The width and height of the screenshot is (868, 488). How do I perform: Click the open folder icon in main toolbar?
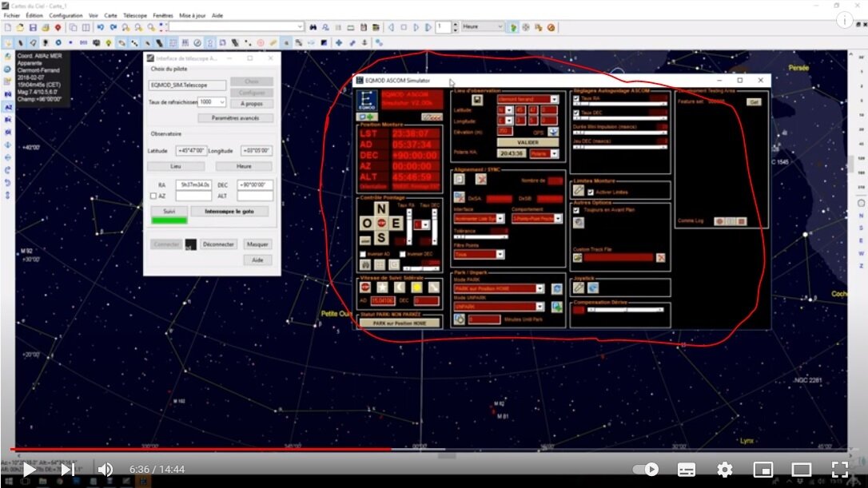pyautogui.click(x=20, y=27)
